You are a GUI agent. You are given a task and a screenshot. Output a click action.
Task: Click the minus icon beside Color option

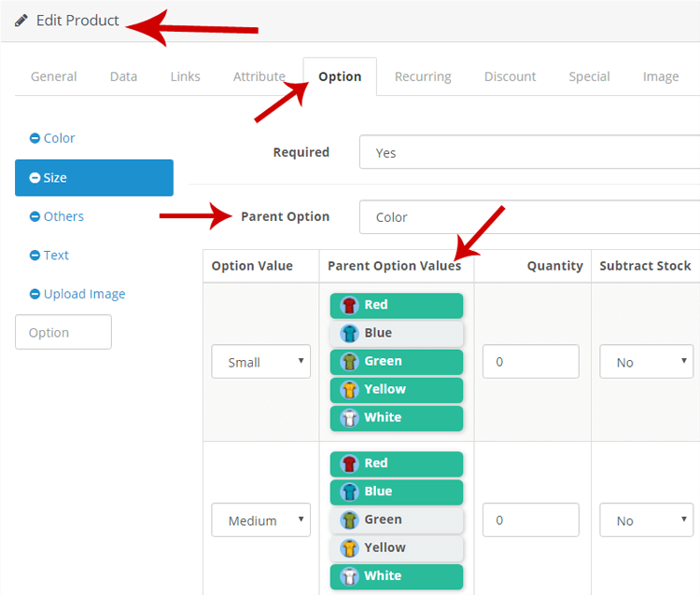[x=35, y=138]
